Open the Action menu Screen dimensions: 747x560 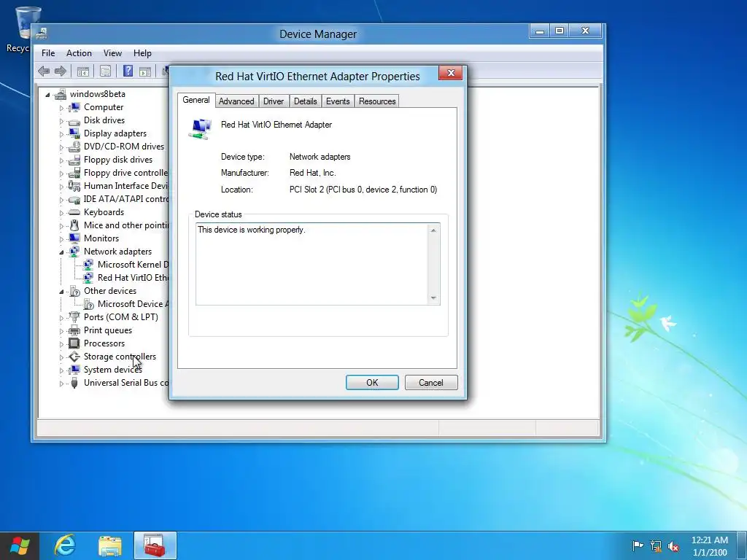[79, 53]
